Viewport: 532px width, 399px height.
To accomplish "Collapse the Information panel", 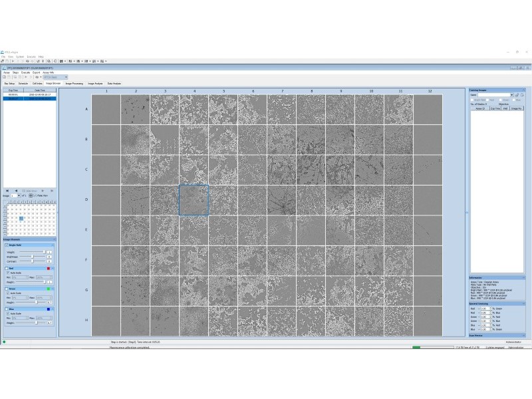I will pyautogui.click(x=523, y=277).
